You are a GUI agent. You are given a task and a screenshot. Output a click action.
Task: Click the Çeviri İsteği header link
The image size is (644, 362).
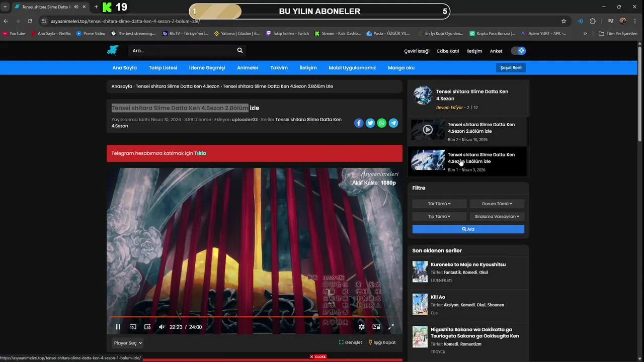(417, 51)
